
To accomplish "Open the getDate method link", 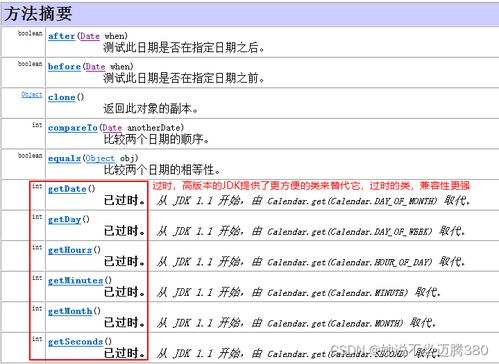I will [67, 189].
